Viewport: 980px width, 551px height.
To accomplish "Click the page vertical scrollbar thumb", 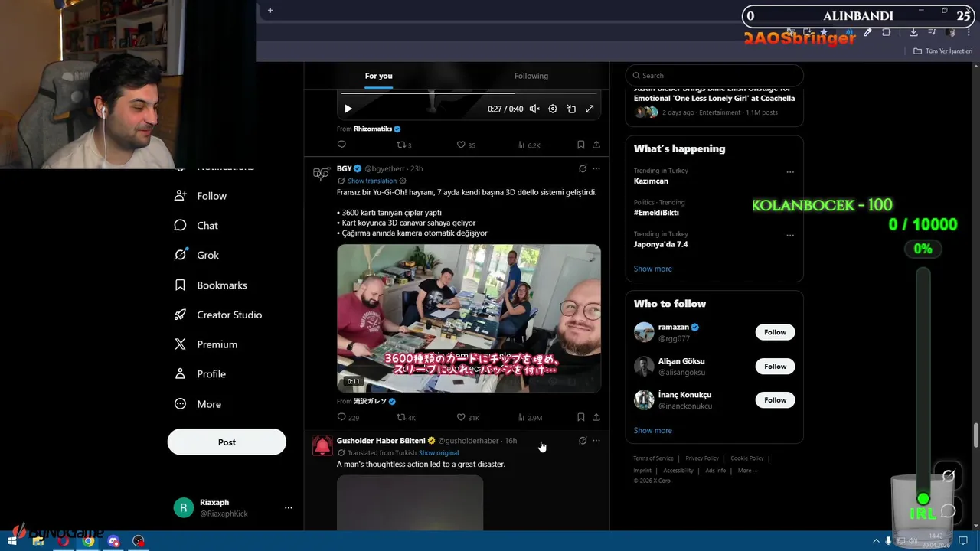I will click(x=975, y=436).
